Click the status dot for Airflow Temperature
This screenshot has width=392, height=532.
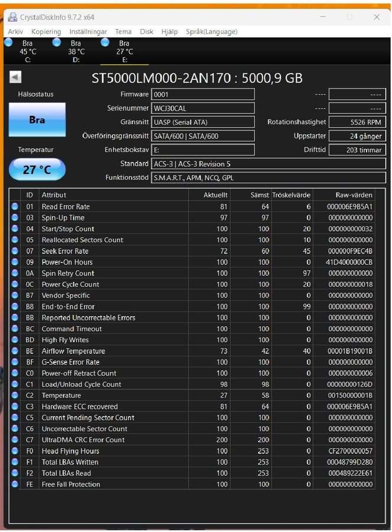(15, 351)
